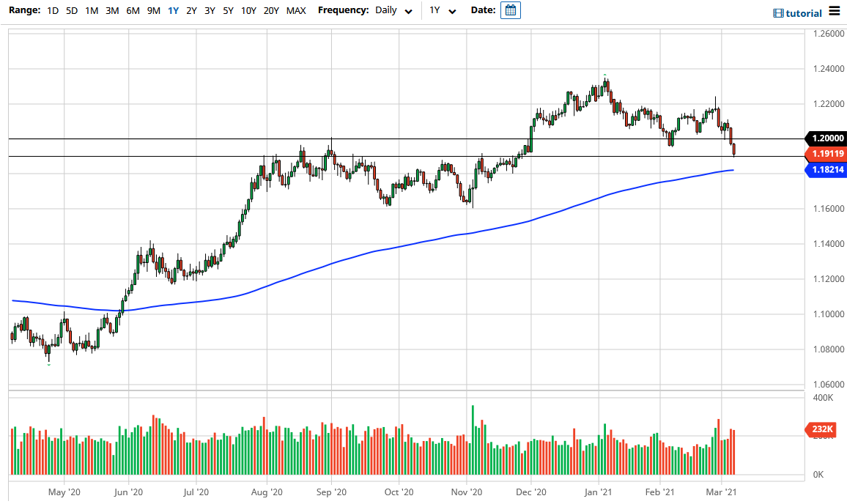The height and width of the screenshot is (504, 847).
Task: Select the 3Y range
Action: click(210, 11)
